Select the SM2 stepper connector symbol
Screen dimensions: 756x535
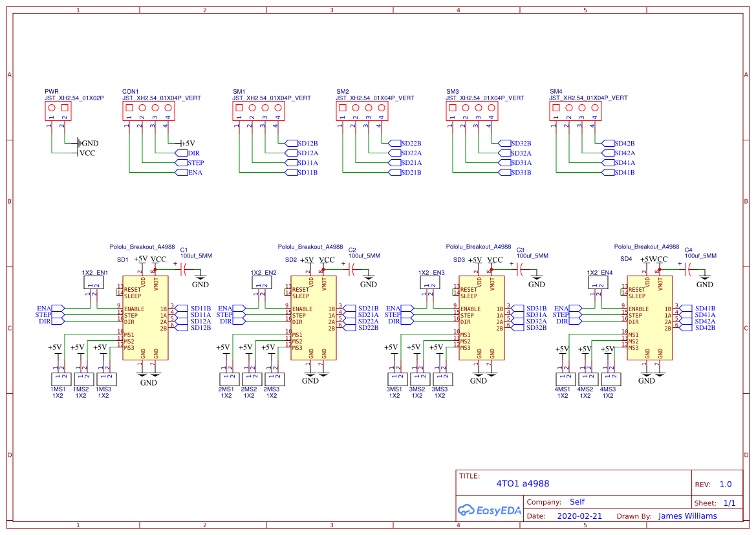(x=361, y=109)
